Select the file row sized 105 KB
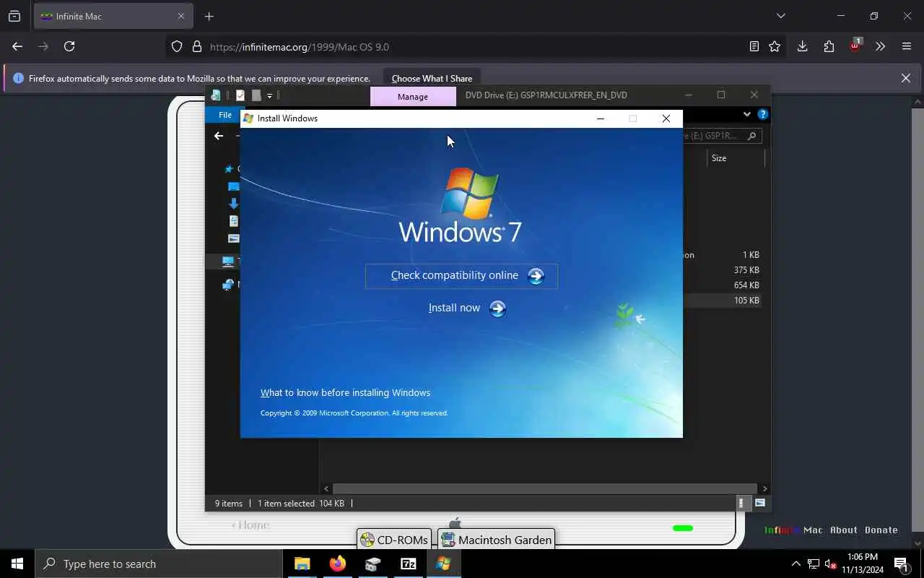This screenshot has height=578, width=924. [x=722, y=301]
